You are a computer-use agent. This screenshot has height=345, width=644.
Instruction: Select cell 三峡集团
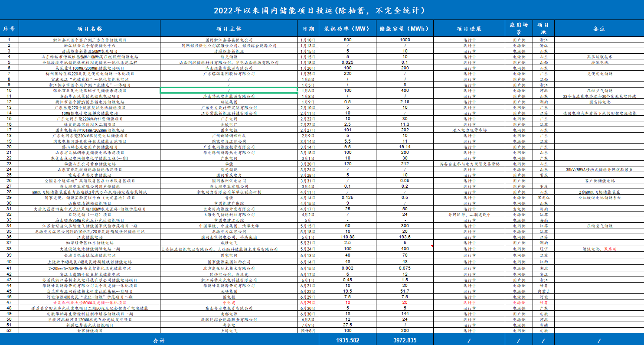point(229,291)
